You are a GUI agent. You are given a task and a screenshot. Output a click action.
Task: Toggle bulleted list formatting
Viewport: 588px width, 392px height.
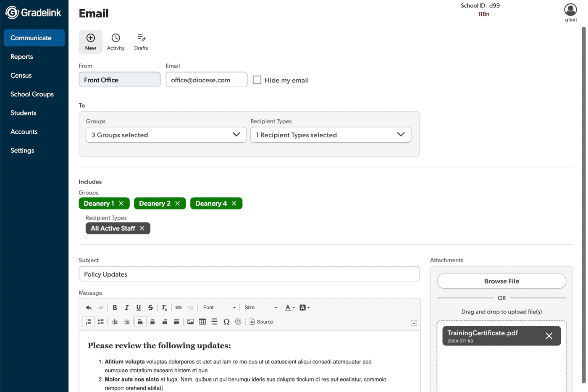(101, 322)
